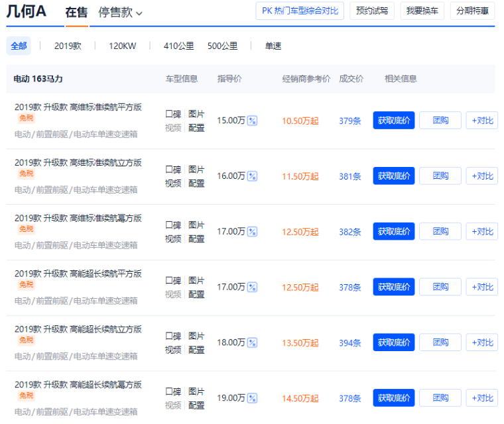Click 团购 for the 16.00万 model
This screenshot has height=424, width=504.
[440, 176]
